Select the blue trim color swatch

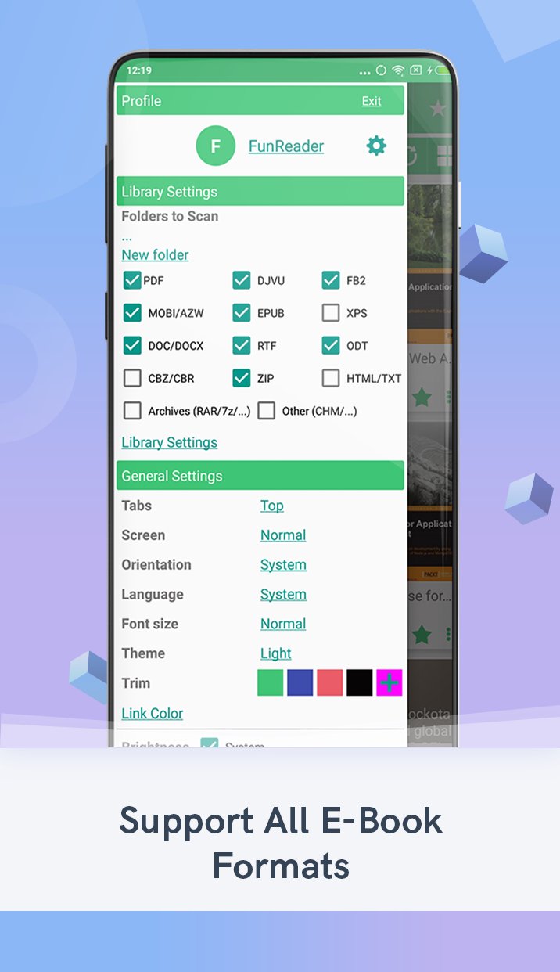pyautogui.click(x=300, y=682)
